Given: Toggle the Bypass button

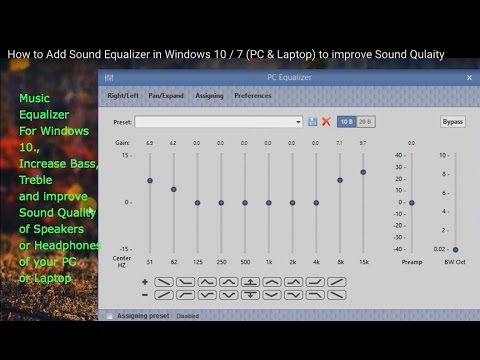Looking at the screenshot, I should (x=453, y=122).
